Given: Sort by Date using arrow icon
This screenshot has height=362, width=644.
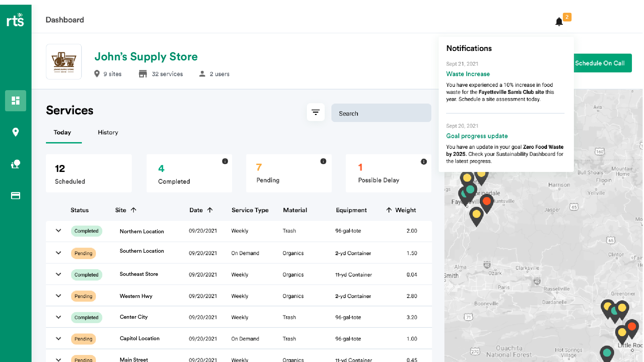Looking at the screenshot, I should 210,210.
